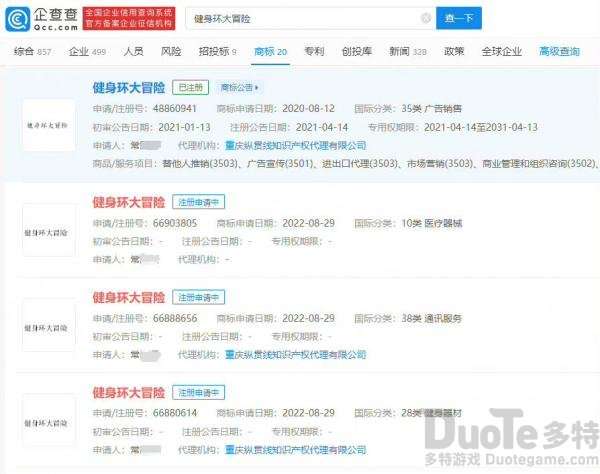Viewport: 600px width, 474px height.
Task: Click the Qcc.com logo icon
Action: 18,19
